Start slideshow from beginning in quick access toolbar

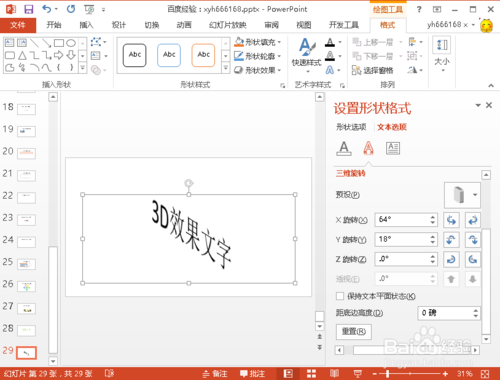[89, 9]
